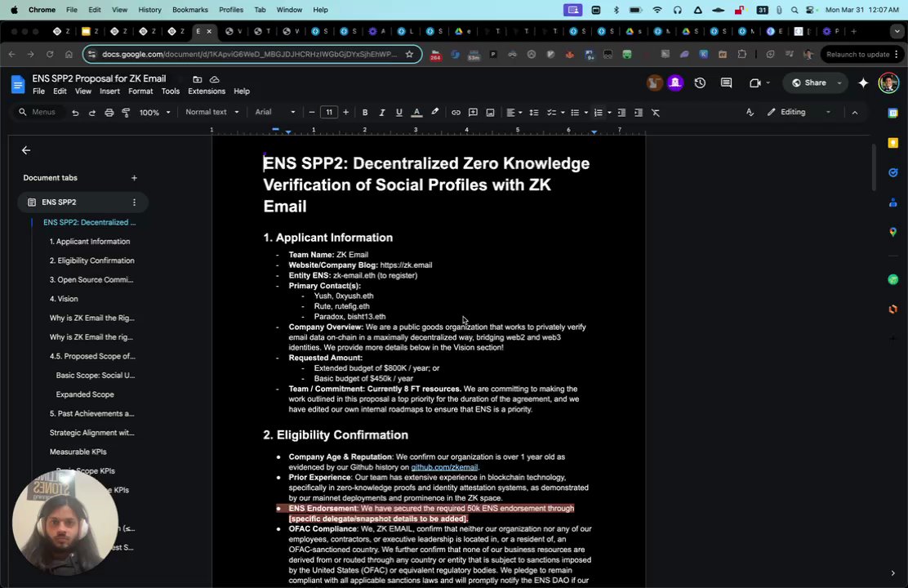Collapse the menus with the up chevron

tap(855, 113)
